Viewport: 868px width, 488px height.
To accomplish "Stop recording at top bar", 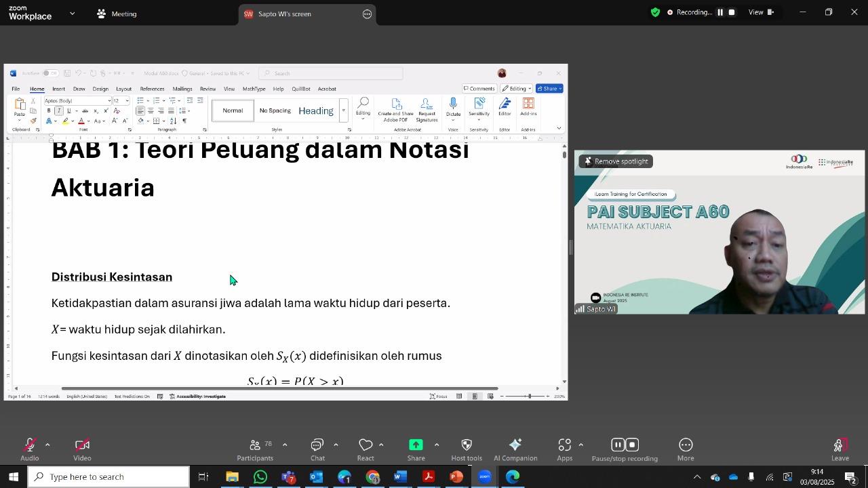I will coord(732,12).
